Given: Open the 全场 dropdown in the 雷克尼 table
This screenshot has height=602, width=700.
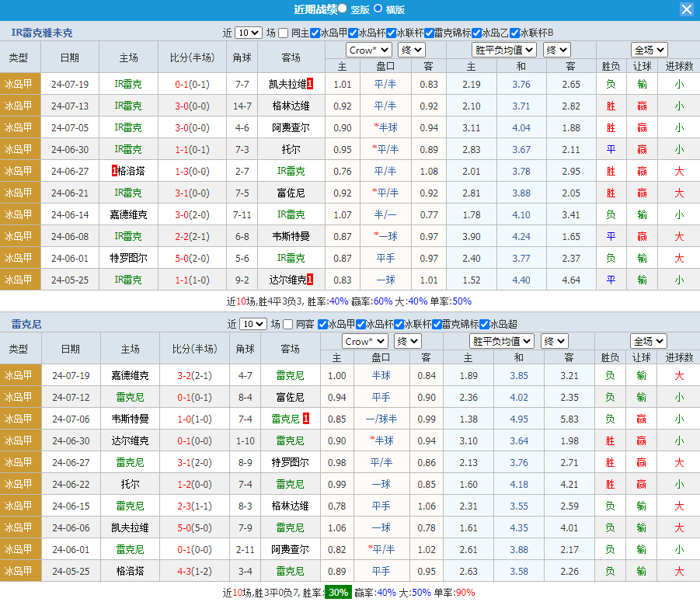Looking at the screenshot, I should 649,341.
